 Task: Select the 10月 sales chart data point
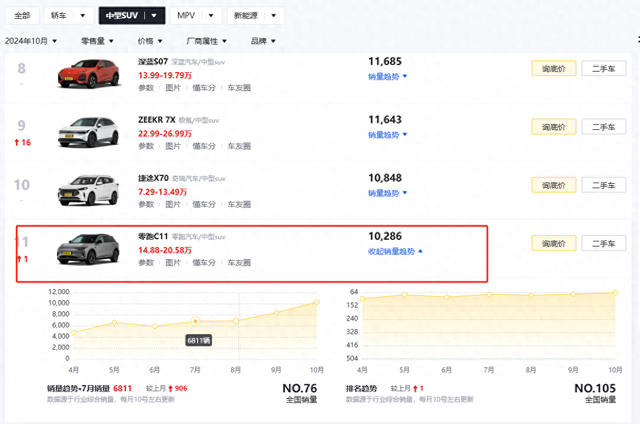pyautogui.click(x=317, y=302)
